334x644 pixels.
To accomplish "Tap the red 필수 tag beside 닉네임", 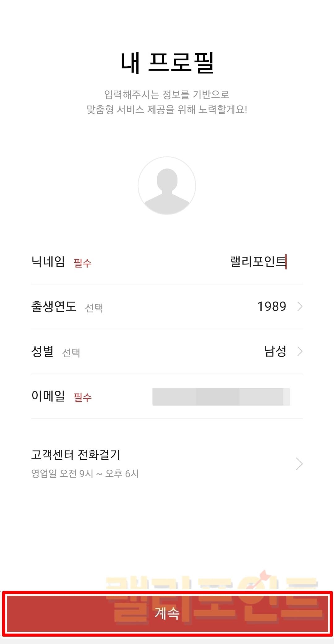I will (83, 263).
